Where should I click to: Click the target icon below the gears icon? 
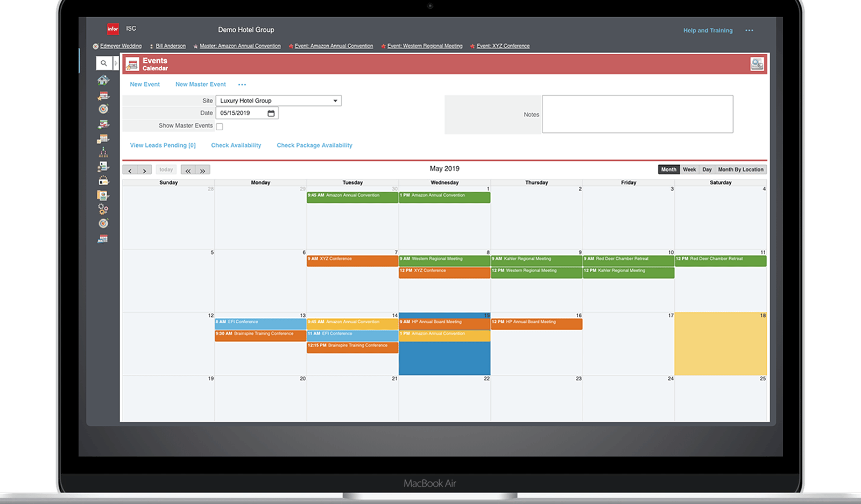[103, 223]
